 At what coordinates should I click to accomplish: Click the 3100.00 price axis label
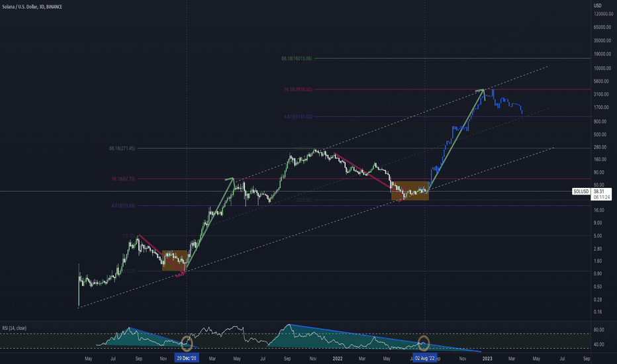(x=601, y=94)
